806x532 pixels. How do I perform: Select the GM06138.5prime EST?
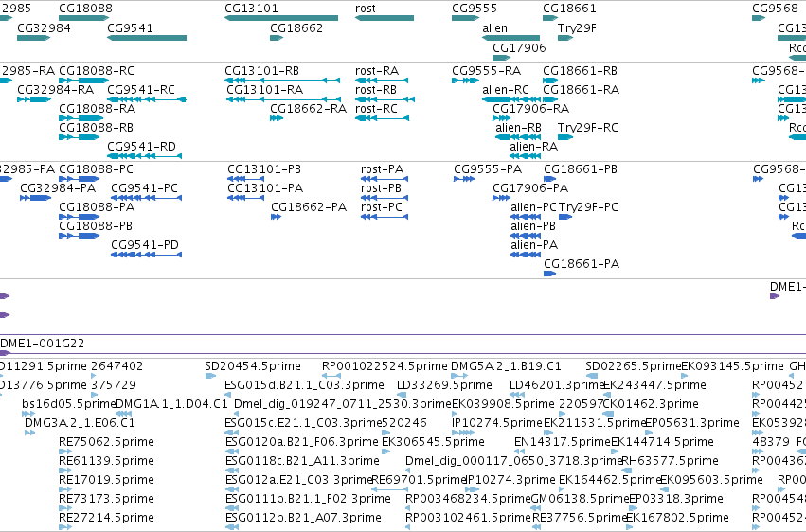click(536, 508)
